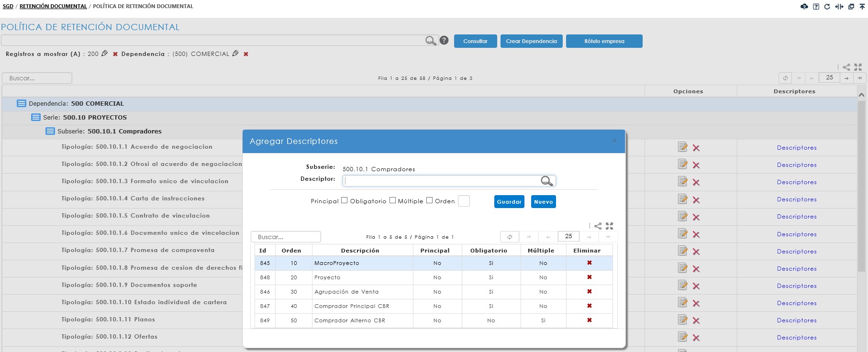Viewport: 868px width, 352px height.
Task: Collapse the Subserie 500.10.1 Compradores group
Action: pos(50,131)
